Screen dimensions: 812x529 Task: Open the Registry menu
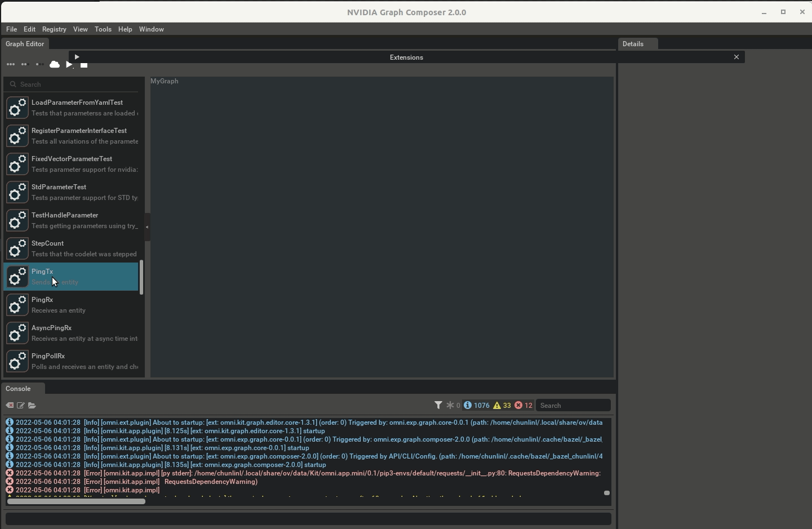[54, 29]
